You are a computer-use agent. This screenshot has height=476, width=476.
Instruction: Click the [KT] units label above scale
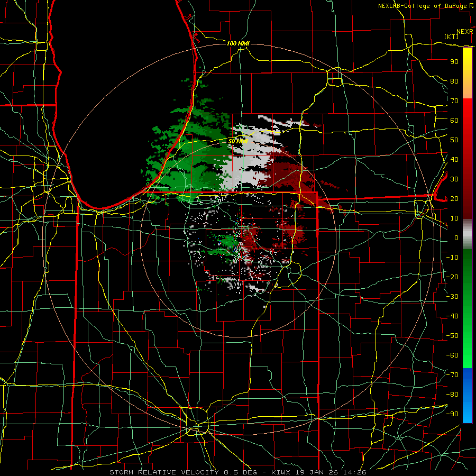click(452, 36)
